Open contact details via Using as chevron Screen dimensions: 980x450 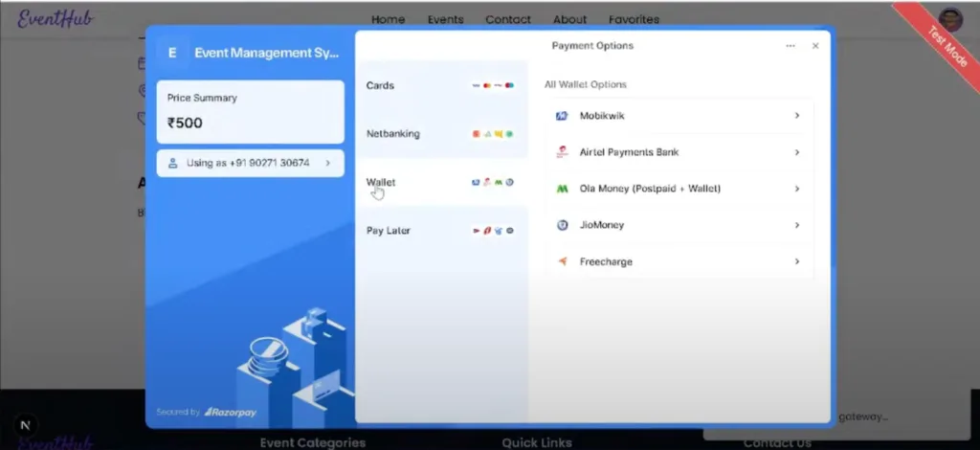(328, 163)
